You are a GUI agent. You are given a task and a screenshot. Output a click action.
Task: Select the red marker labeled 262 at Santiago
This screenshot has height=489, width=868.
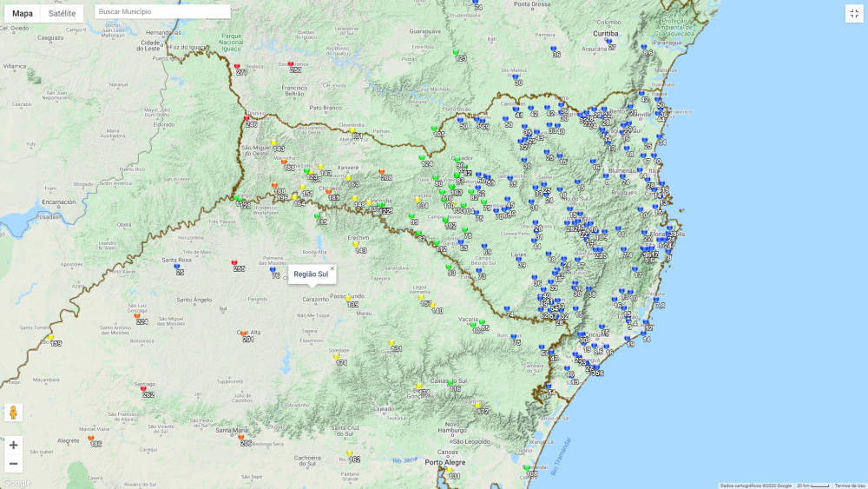(143, 389)
